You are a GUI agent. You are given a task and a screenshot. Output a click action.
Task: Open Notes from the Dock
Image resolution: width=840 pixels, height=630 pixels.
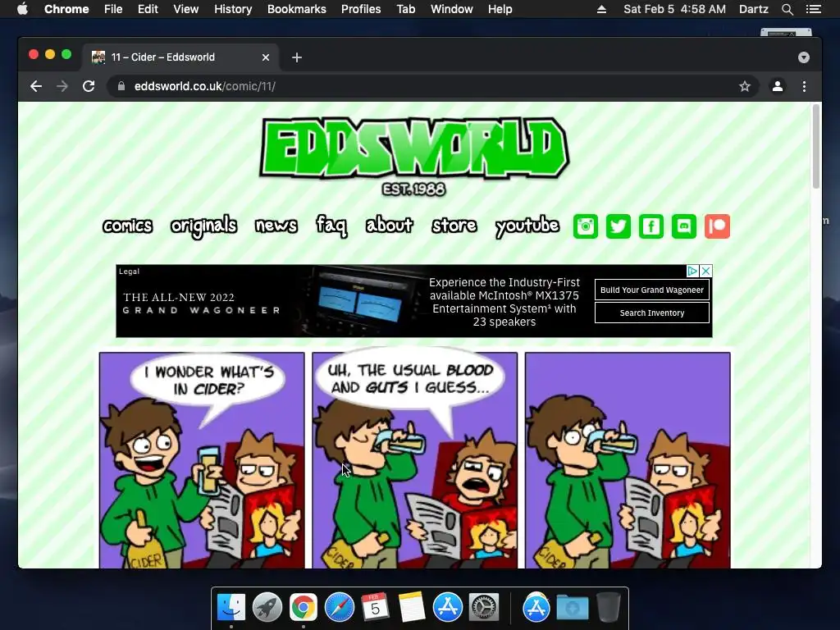tap(412, 607)
